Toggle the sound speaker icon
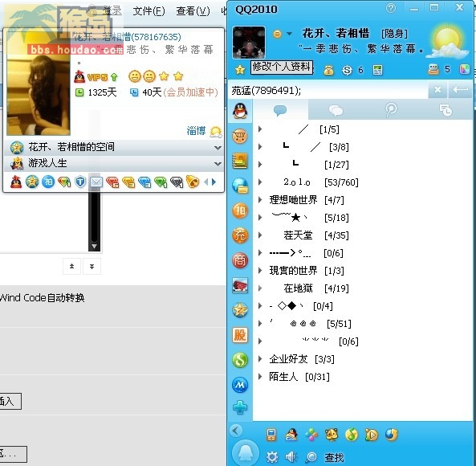Viewport: 476px width, 466px height. click(x=291, y=456)
